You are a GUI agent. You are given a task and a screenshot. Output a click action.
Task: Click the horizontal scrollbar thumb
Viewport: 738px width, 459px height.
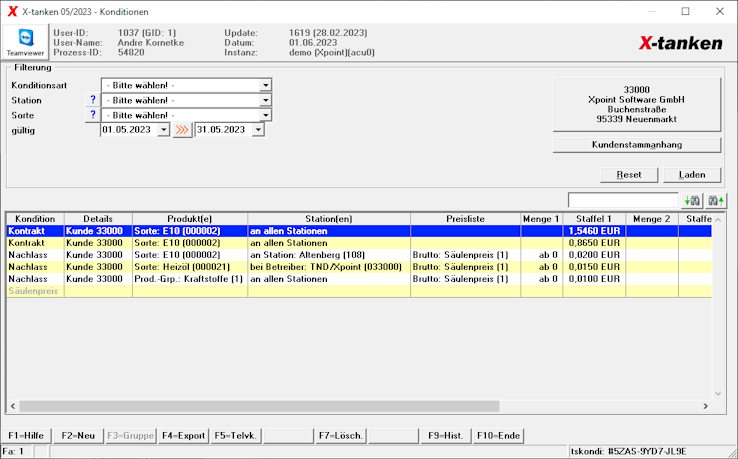point(259,406)
